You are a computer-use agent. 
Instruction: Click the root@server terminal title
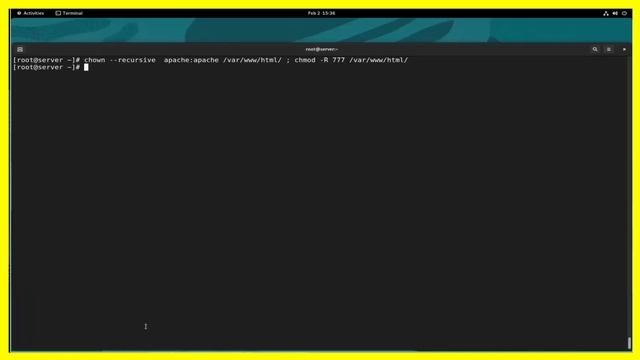click(322, 49)
